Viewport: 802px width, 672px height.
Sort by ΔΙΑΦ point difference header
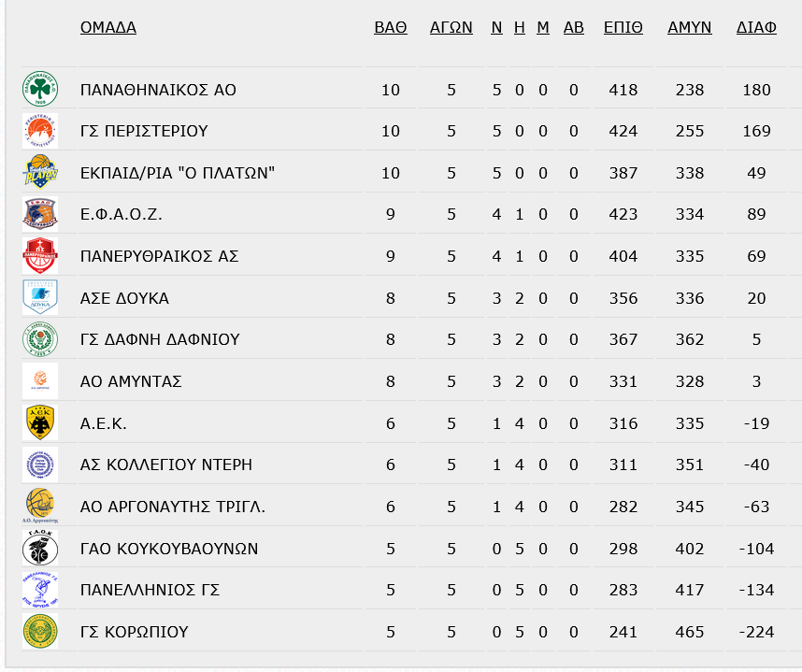pyautogui.click(x=756, y=27)
